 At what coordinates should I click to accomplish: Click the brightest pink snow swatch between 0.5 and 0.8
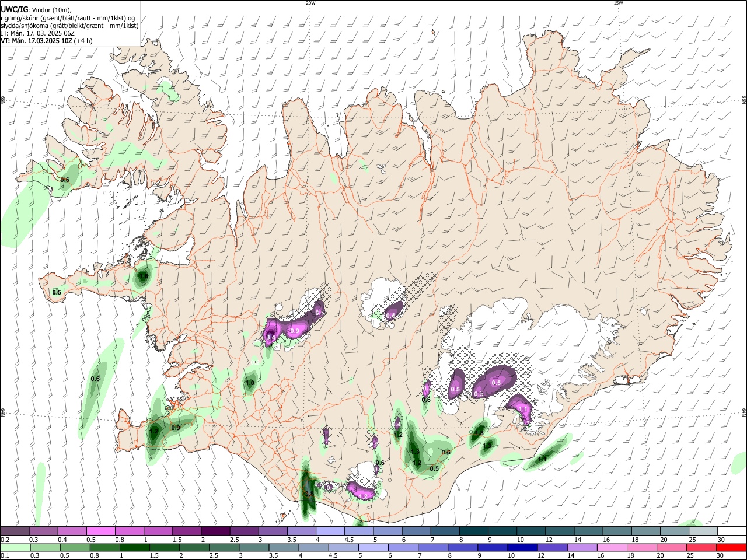tap(101, 531)
